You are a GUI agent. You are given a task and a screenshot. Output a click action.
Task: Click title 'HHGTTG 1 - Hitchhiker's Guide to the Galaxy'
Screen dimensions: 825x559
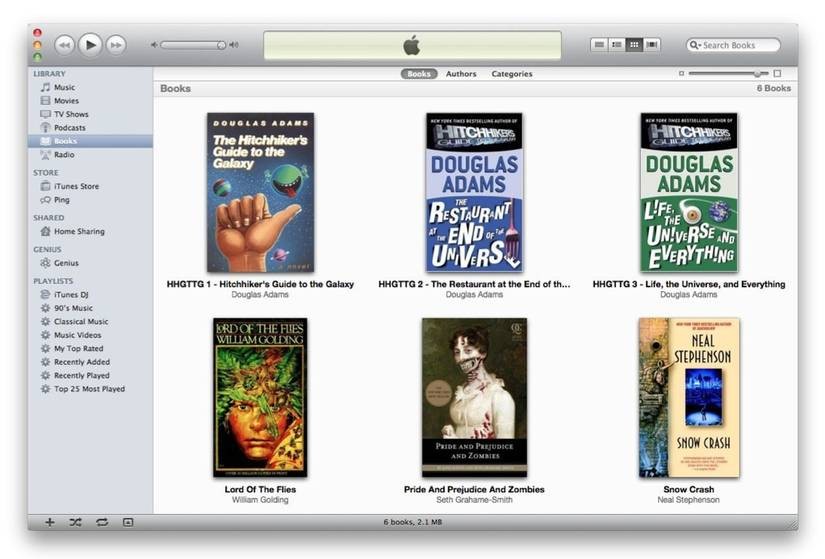tap(260, 284)
